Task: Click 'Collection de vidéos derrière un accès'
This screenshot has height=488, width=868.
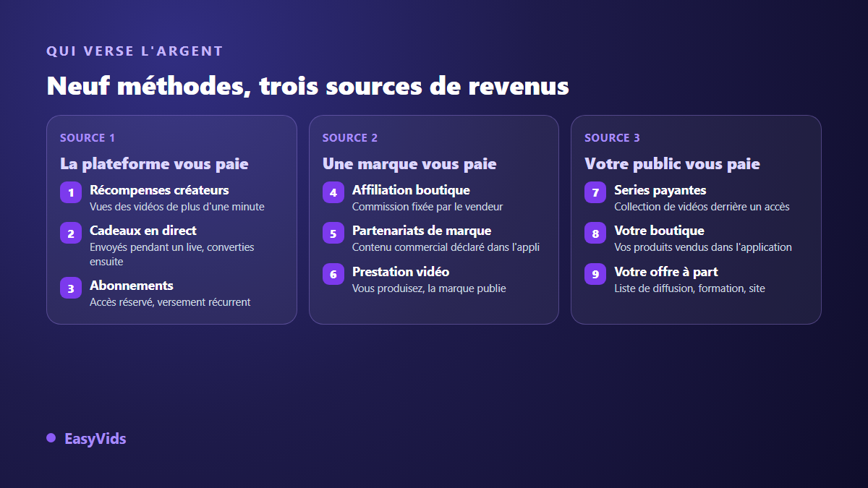Action: (x=702, y=207)
